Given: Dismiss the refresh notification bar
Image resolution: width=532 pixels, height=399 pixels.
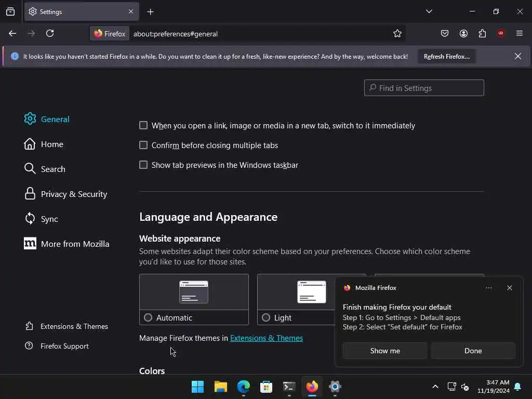Looking at the screenshot, I should coord(518,56).
